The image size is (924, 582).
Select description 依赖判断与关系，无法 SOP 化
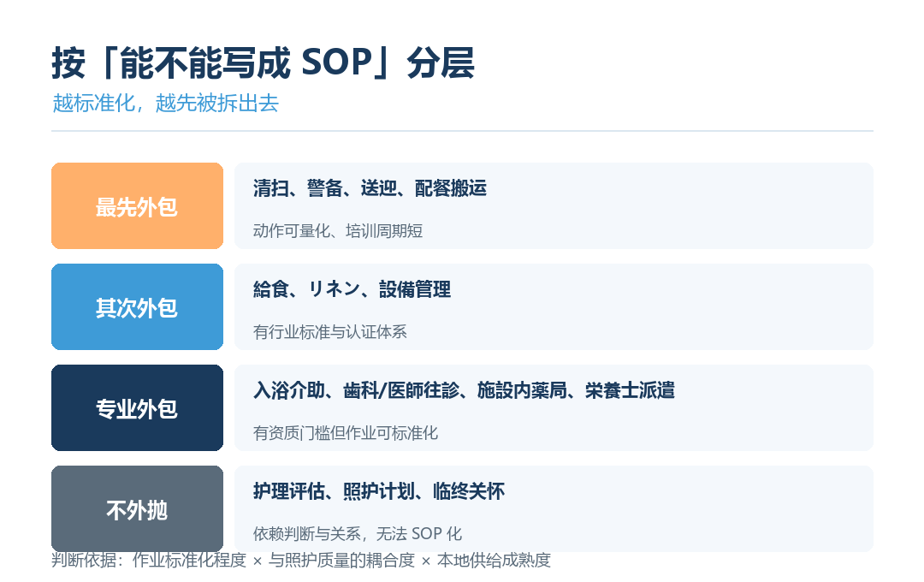(357, 534)
